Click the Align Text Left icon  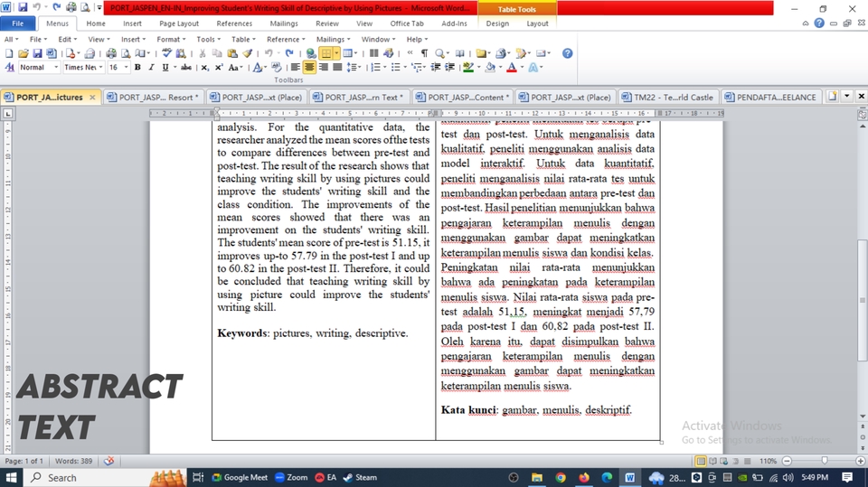296,68
